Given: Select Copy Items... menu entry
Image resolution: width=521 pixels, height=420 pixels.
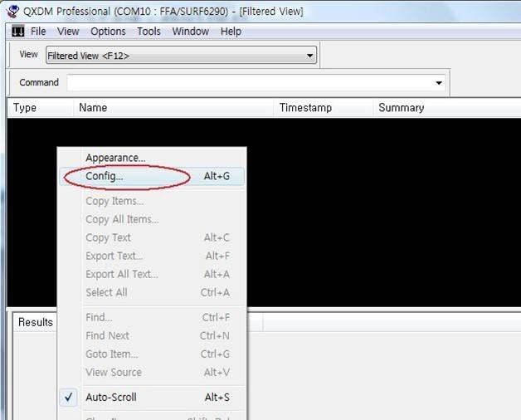Looking at the screenshot, I should (x=152, y=201).
